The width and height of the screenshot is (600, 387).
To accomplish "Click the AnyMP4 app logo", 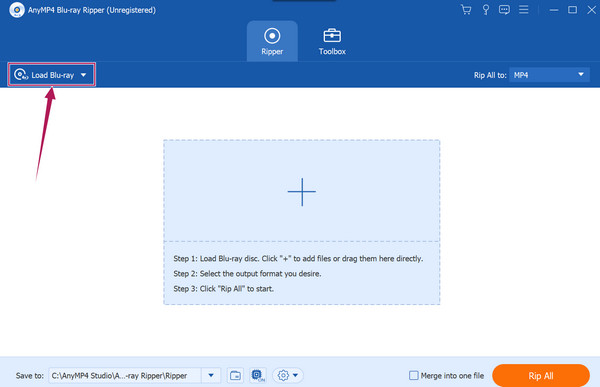I will click(x=17, y=10).
